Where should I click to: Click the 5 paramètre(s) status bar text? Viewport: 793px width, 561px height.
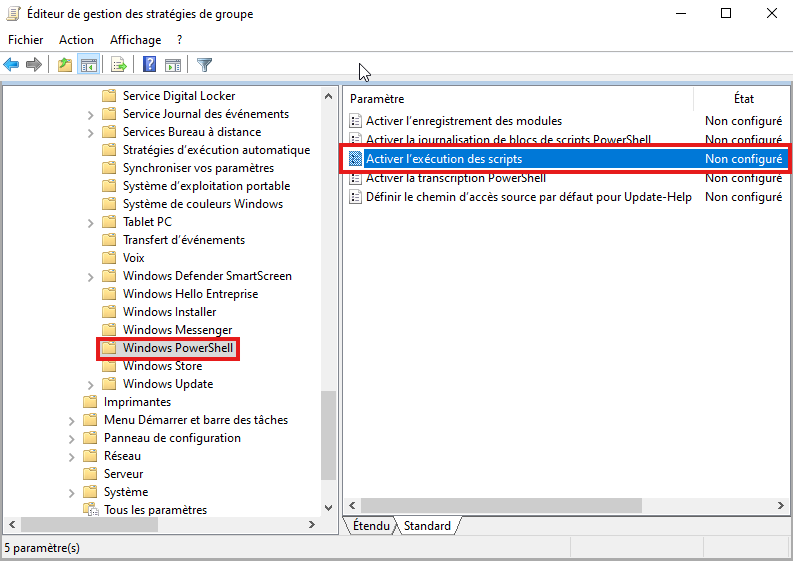[x=42, y=548]
